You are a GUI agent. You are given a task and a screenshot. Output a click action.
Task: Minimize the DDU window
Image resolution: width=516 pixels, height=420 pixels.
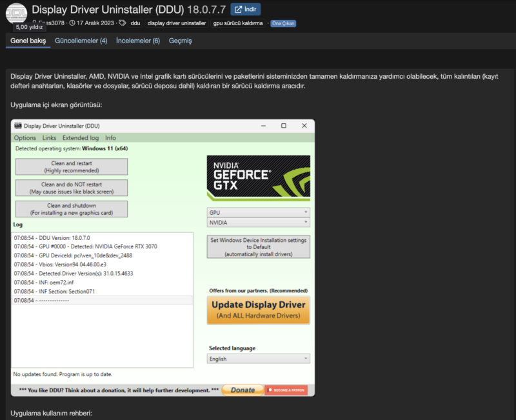[263, 126]
